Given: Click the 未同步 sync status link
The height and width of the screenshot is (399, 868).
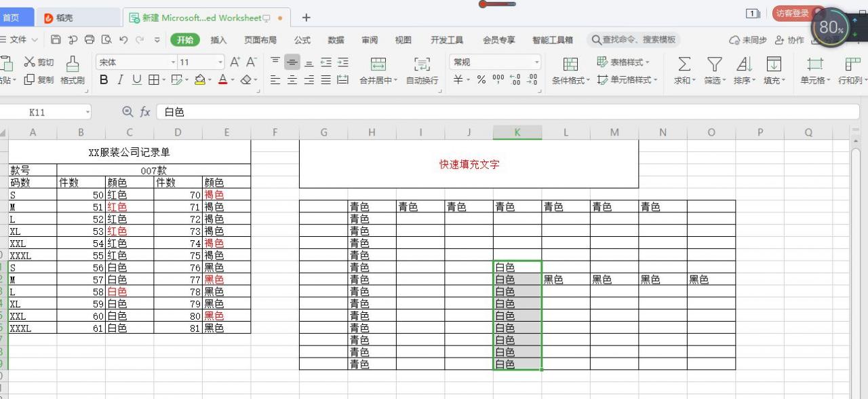Looking at the screenshot, I should (x=748, y=40).
